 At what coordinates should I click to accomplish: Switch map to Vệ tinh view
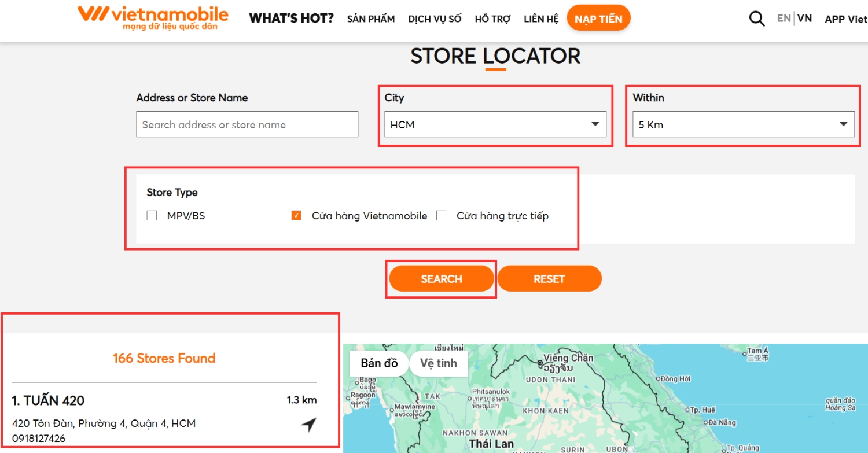coord(438,363)
